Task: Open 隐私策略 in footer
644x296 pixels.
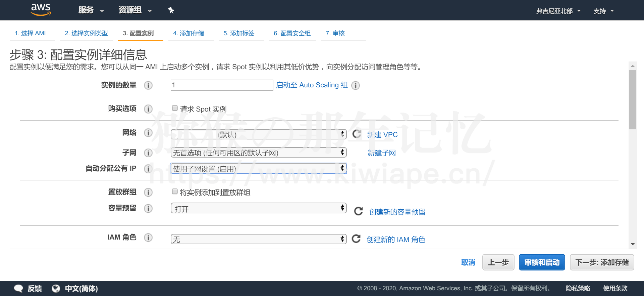Action: tap(578, 288)
